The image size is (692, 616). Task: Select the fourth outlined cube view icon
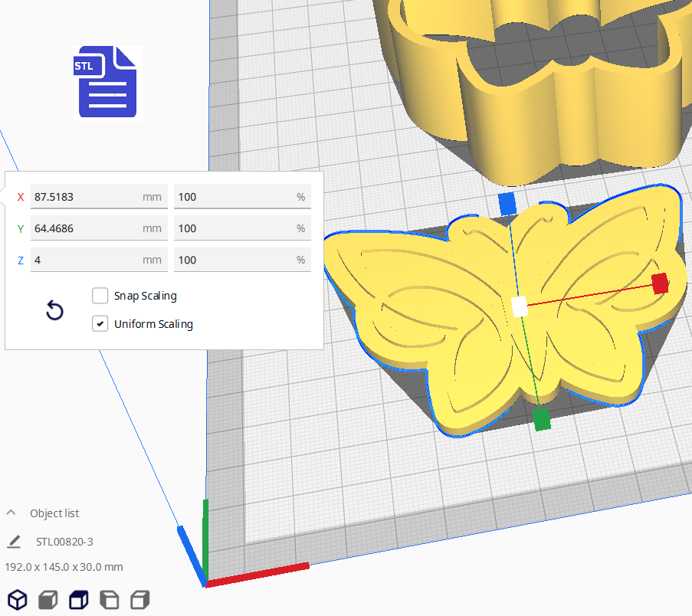tap(109, 600)
